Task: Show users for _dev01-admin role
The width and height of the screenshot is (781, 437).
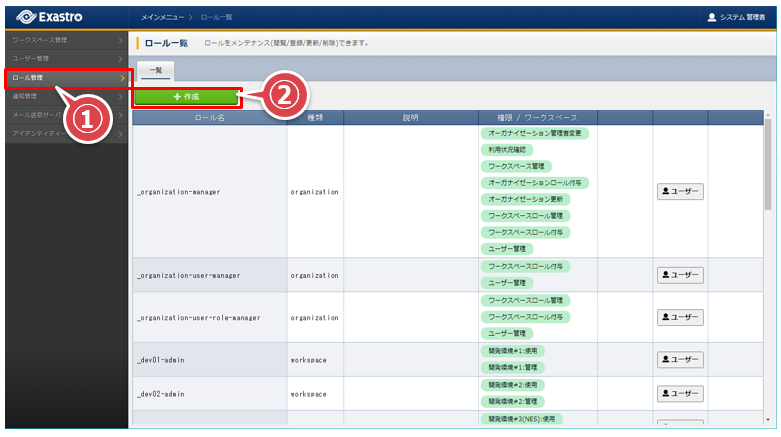Action: pyautogui.click(x=680, y=359)
